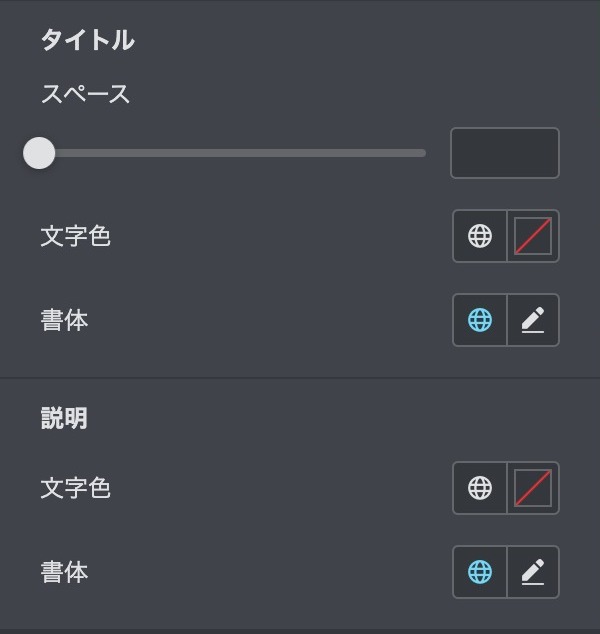Viewport: 600px width, 634px height.
Task: Click the 説明 section heading
Action: 64,418
